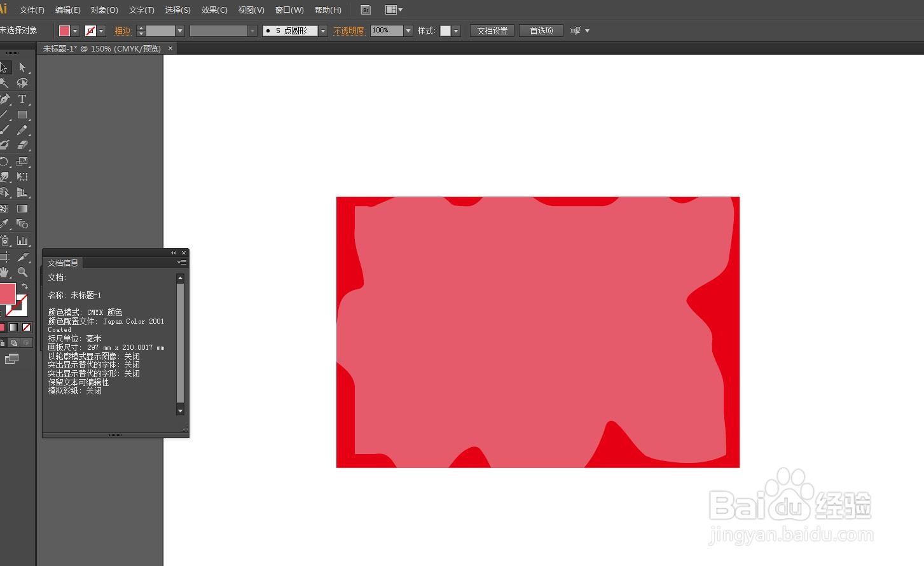Select the Perspective Grid tool
924x566 pixels.
pos(22,193)
